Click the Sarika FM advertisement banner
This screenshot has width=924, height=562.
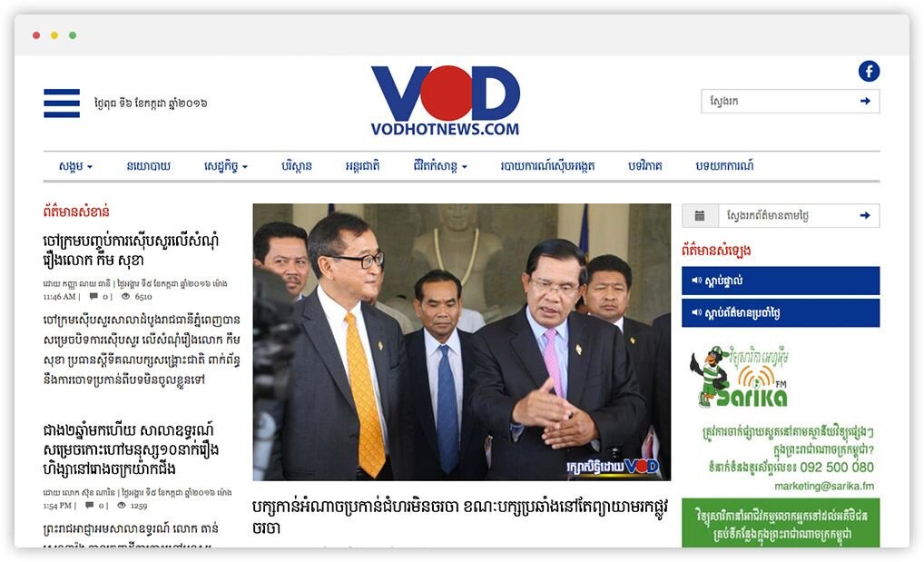[x=781, y=419]
